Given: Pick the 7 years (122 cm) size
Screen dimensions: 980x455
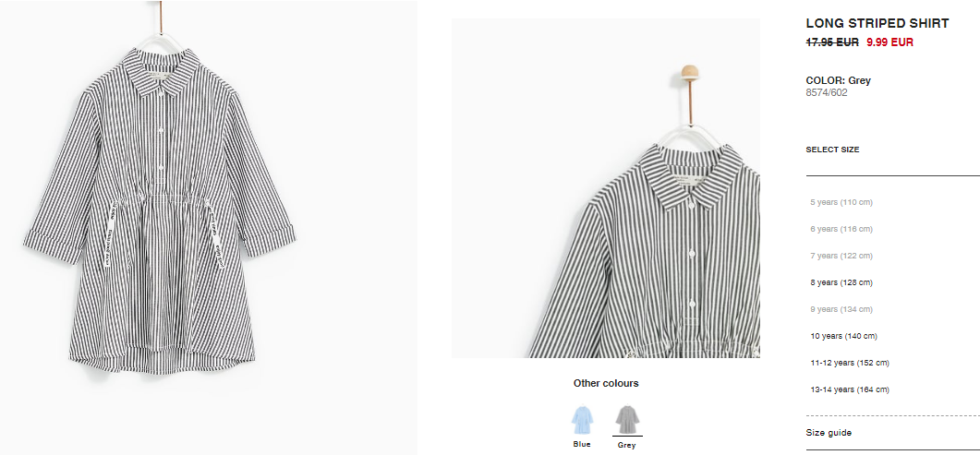Looking at the screenshot, I should click(841, 256).
